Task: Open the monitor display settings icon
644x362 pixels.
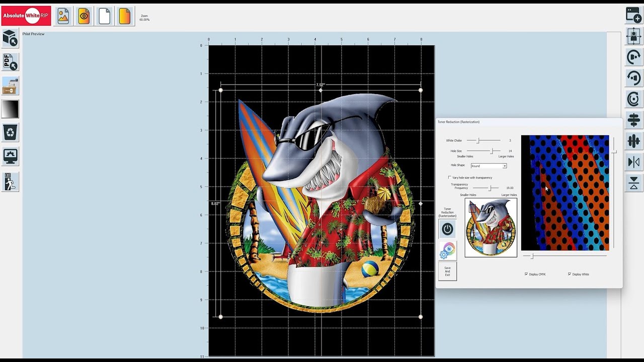Action: click(10, 156)
